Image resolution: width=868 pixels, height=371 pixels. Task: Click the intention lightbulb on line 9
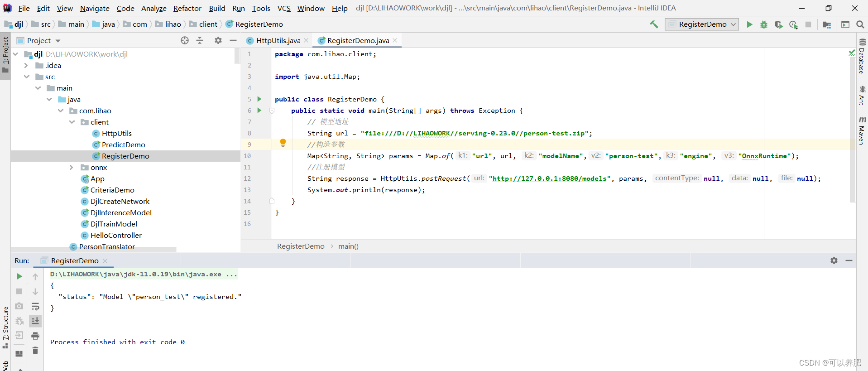283,143
